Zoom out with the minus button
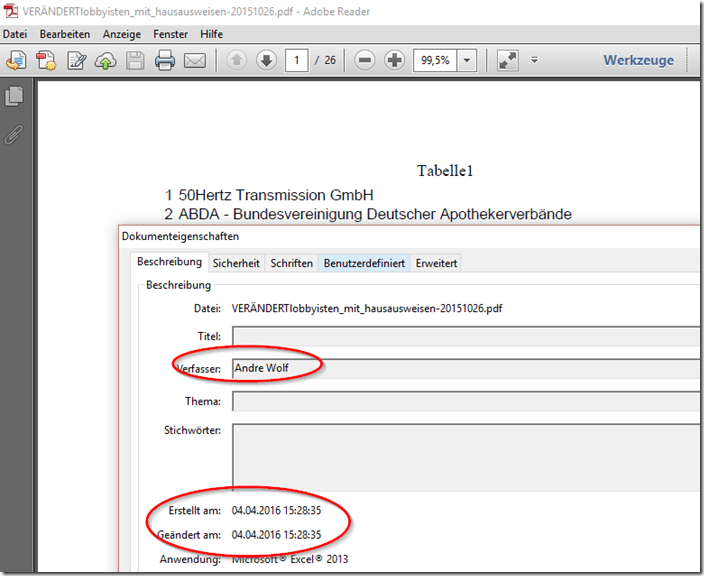Image resolution: width=704 pixels, height=576 pixels. point(365,60)
